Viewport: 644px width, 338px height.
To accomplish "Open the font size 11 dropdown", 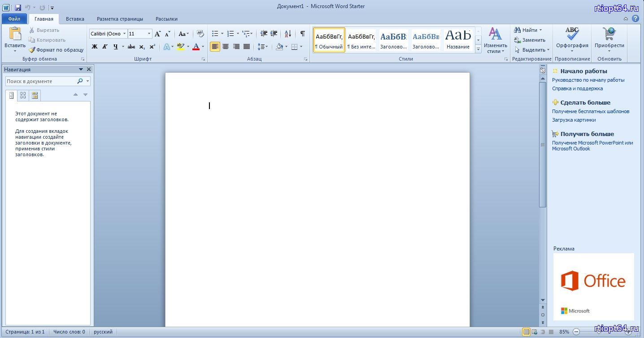I will point(149,34).
